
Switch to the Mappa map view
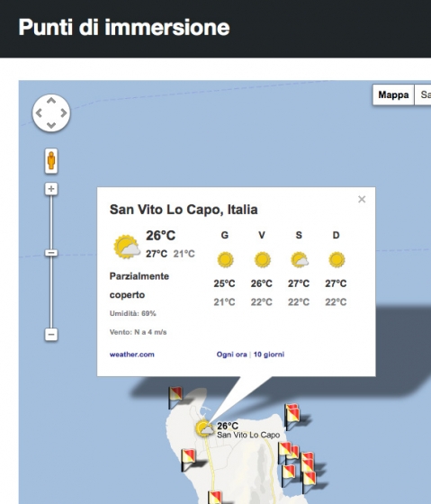[393, 94]
